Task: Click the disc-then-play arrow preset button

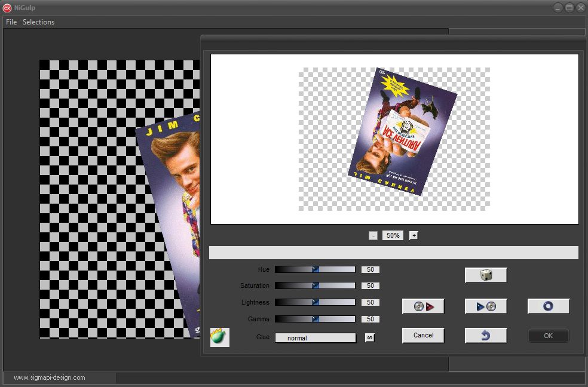Action: (423, 306)
